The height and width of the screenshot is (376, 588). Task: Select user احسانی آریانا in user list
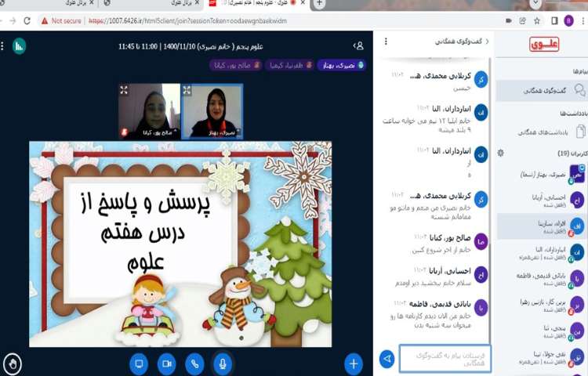pyautogui.click(x=543, y=201)
